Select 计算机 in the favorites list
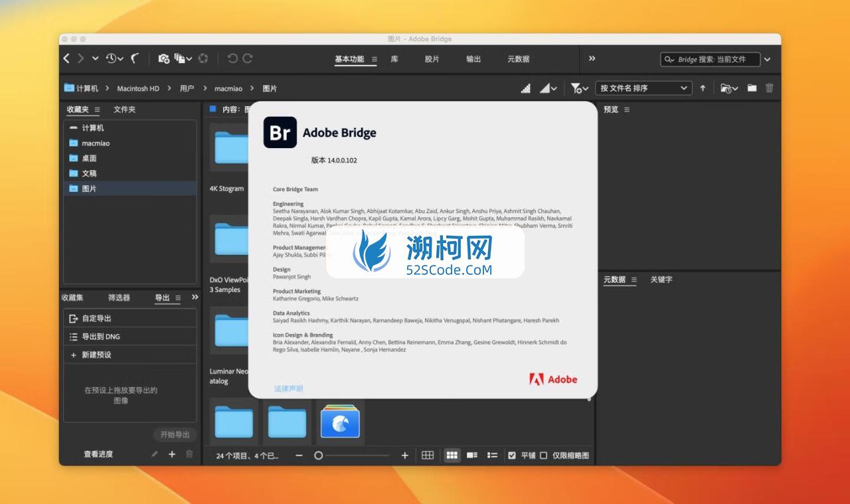 pyautogui.click(x=130, y=127)
